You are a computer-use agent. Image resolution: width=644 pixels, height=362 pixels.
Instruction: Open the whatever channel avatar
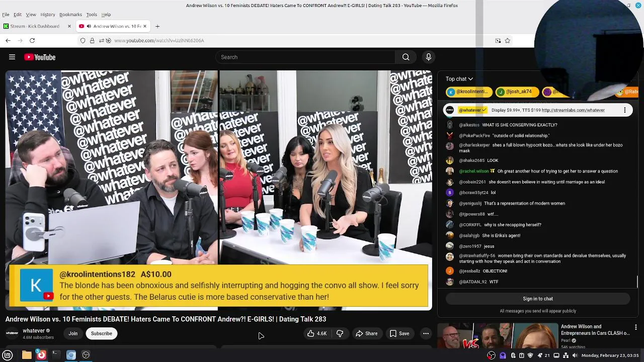12,333
